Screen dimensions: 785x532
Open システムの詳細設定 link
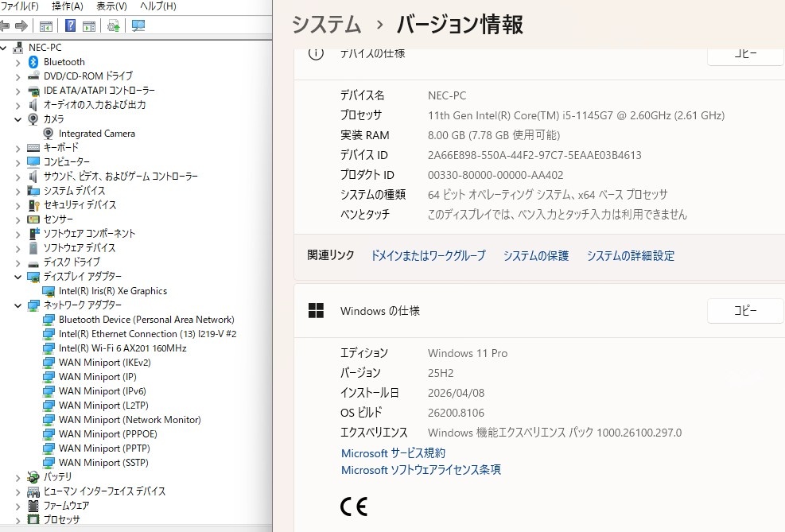click(630, 256)
